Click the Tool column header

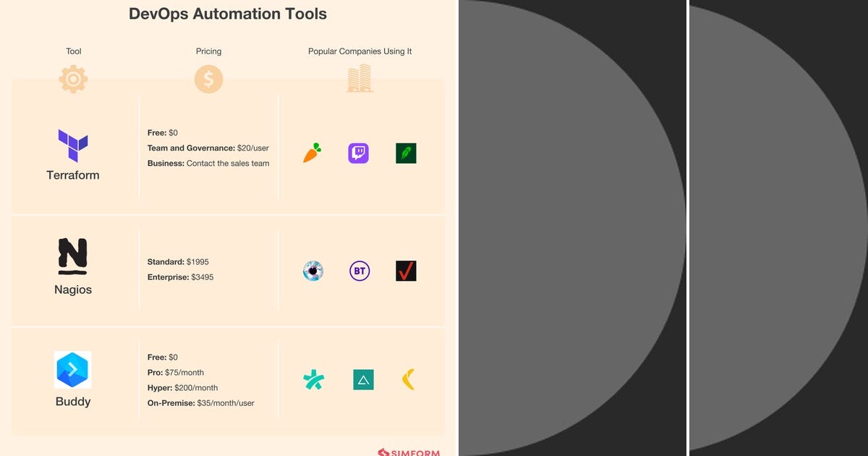coord(73,51)
